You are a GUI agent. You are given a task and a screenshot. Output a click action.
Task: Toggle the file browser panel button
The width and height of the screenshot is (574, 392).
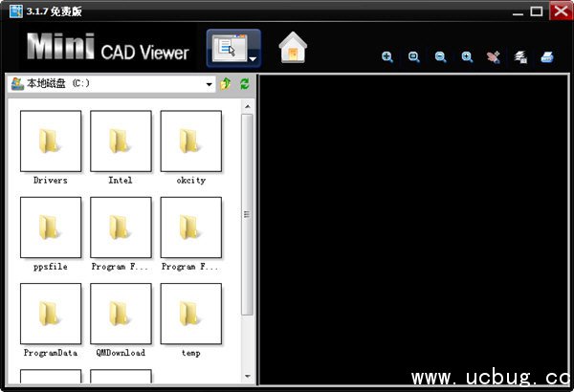[x=228, y=48]
